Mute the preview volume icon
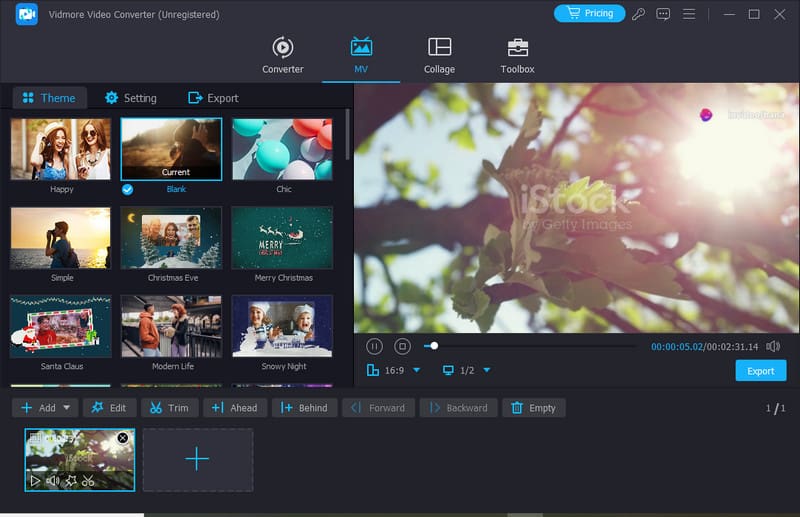Viewport: 800px width, 517px height. [x=772, y=347]
